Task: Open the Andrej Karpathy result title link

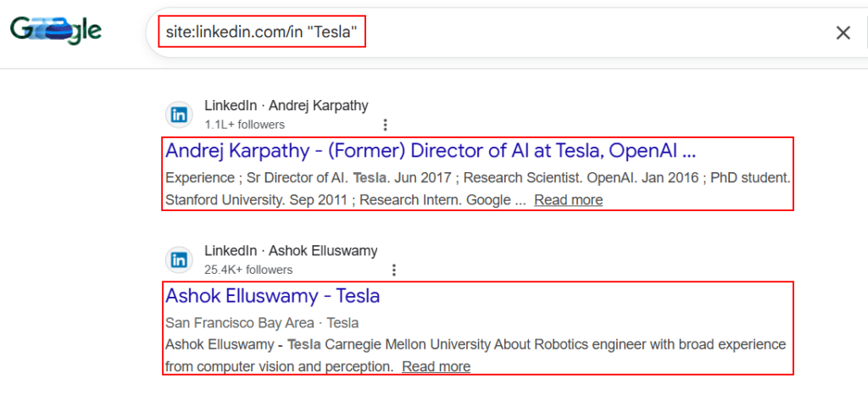Action: (x=431, y=151)
